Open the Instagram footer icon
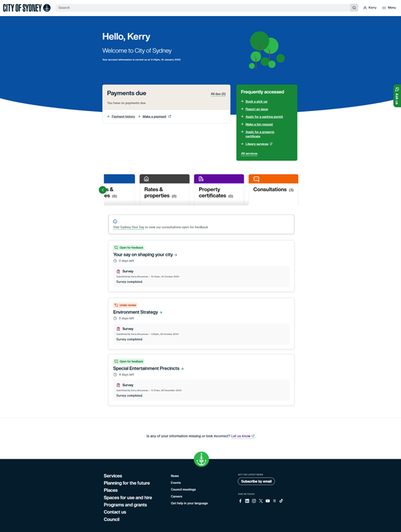Viewport: 401px width, 532px height. [254, 501]
